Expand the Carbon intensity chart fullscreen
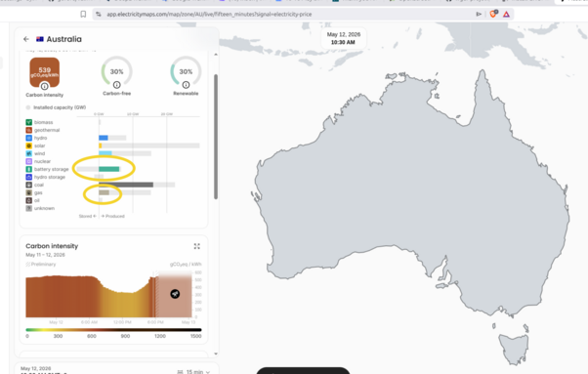The image size is (588, 374). 197,246
